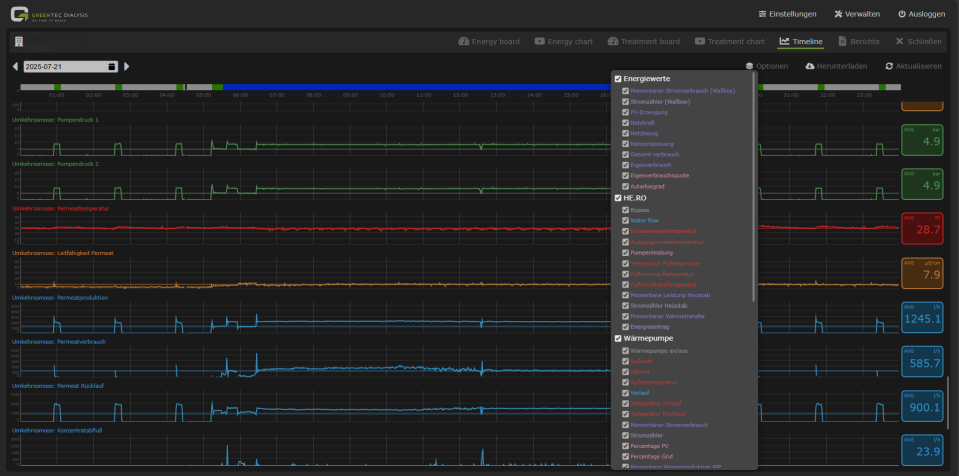Open Einstellungen settings

click(788, 14)
